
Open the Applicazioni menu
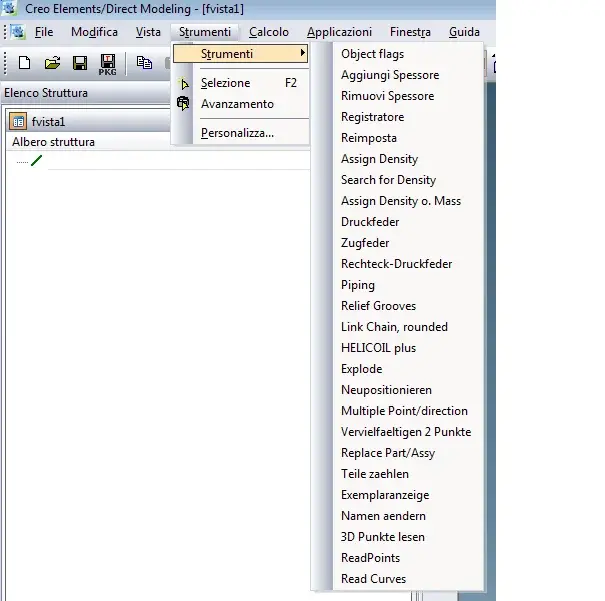point(339,32)
